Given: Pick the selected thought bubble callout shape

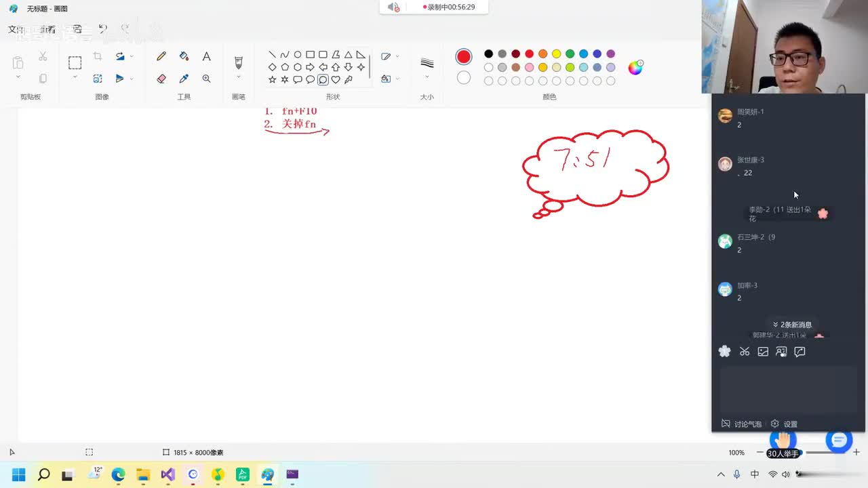Looking at the screenshot, I should tap(323, 79).
